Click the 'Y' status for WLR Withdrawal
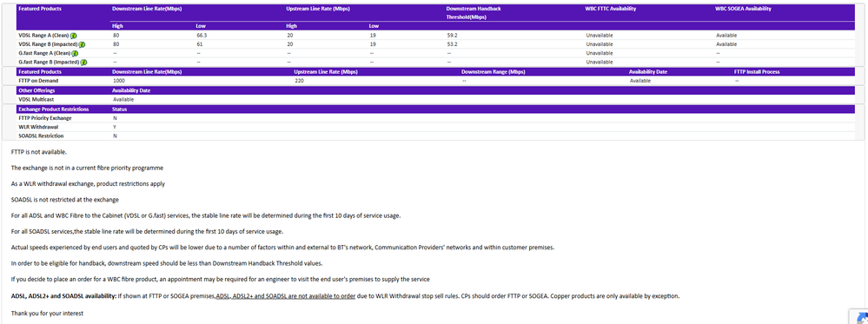 coord(114,127)
